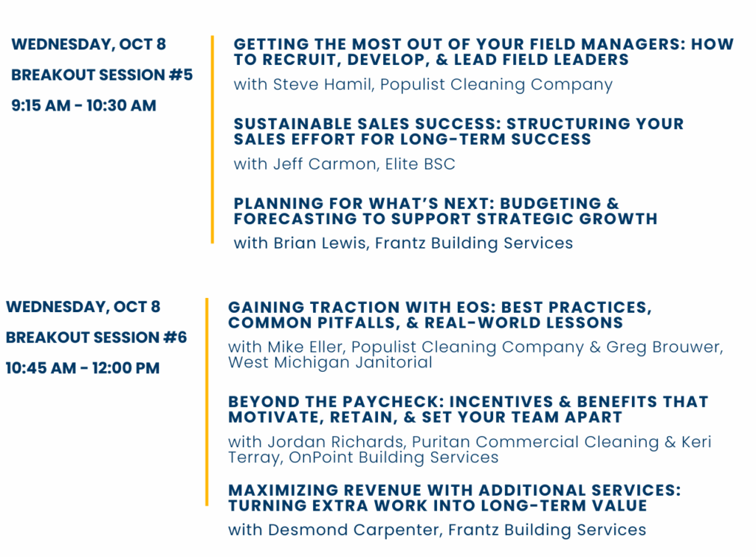
Task: Select the 10:45 AM - 12:00 PM time text
Action: pos(83,368)
